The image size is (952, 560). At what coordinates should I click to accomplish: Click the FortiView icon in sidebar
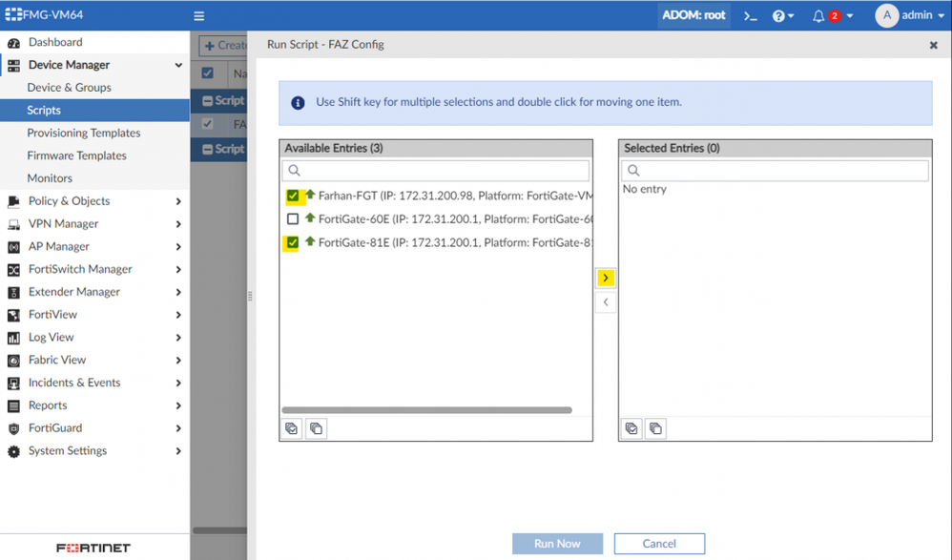click(13, 315)
